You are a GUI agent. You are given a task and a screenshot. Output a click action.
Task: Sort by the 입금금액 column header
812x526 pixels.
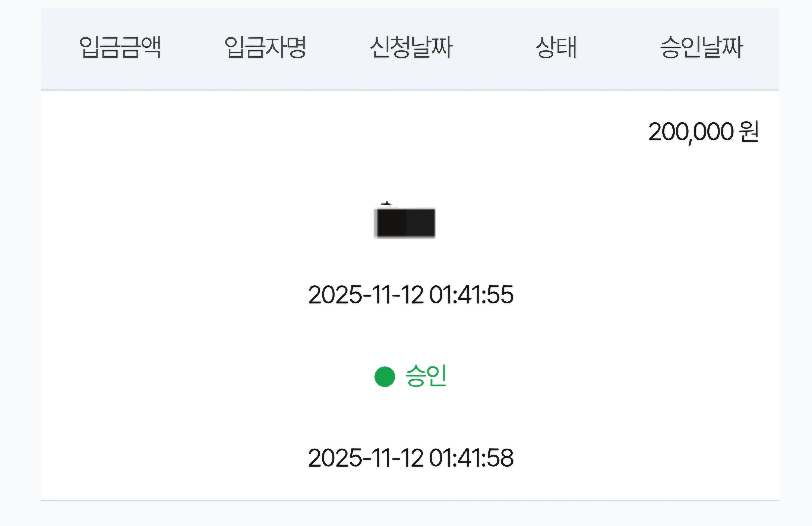coord(120,47)
